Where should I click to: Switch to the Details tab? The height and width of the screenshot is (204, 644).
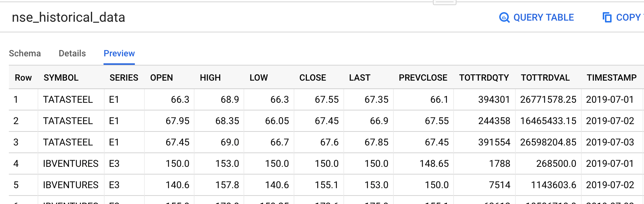tap(72, 53)
